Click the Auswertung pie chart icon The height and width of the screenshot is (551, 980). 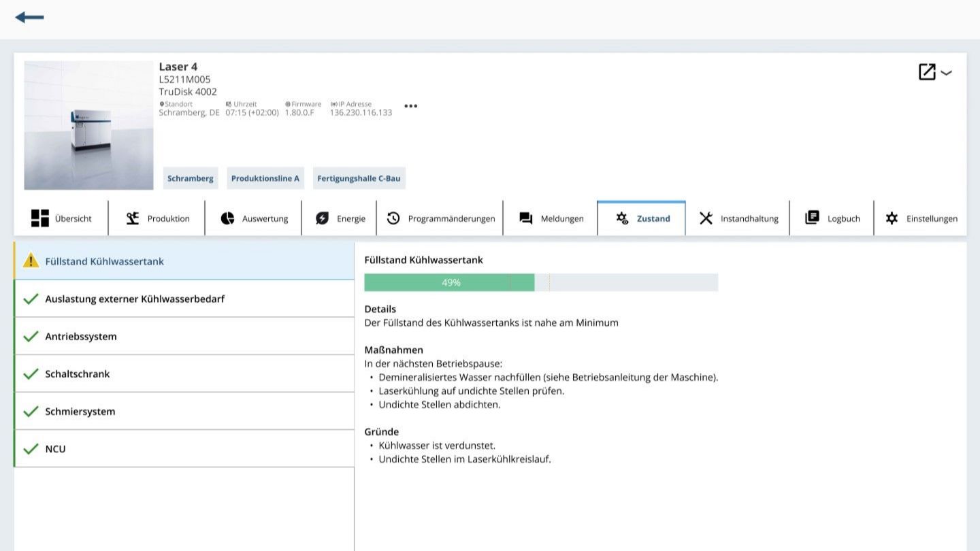tap(227, 218)
